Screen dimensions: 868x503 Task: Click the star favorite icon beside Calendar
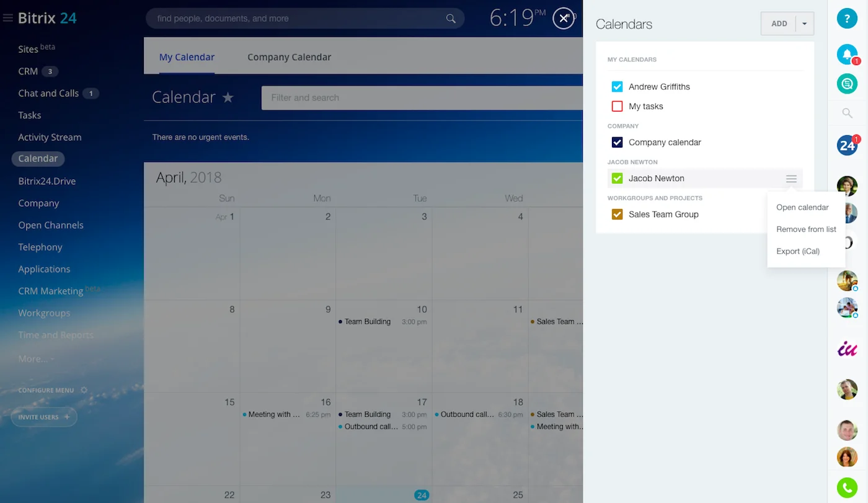(228, 97)
